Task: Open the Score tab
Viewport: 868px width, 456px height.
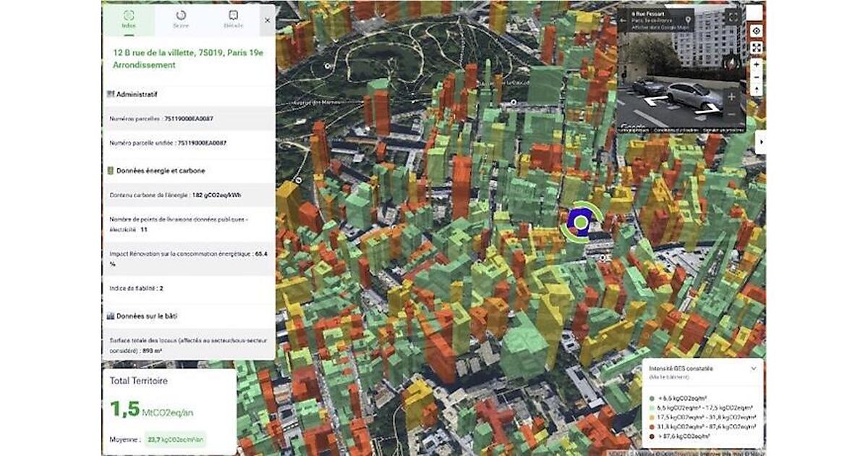Action: [x=181, y=19]
